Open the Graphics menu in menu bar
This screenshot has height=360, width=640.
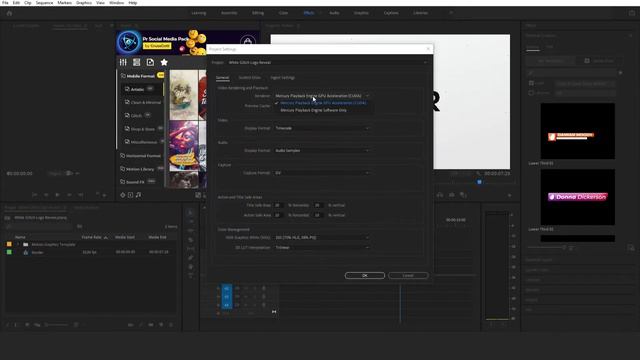tap(84, 3)
